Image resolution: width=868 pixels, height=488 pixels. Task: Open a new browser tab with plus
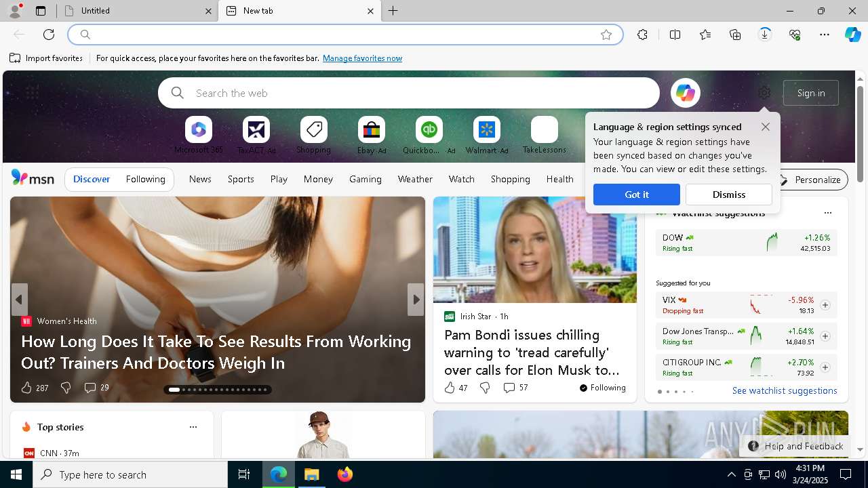point(393,11)
